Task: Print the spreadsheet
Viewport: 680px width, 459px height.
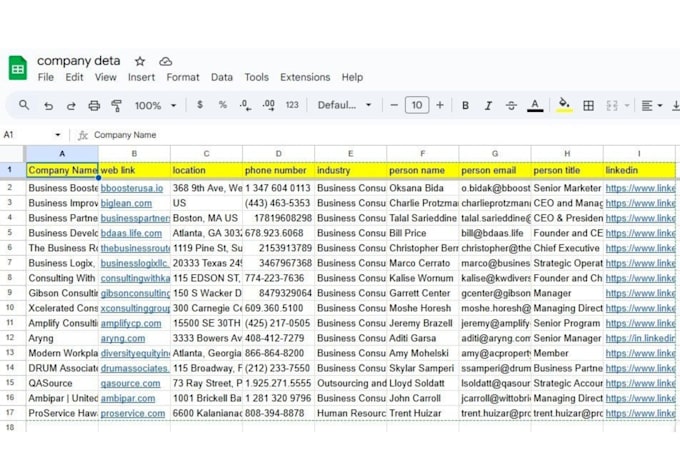Action: tap(94, 105)
